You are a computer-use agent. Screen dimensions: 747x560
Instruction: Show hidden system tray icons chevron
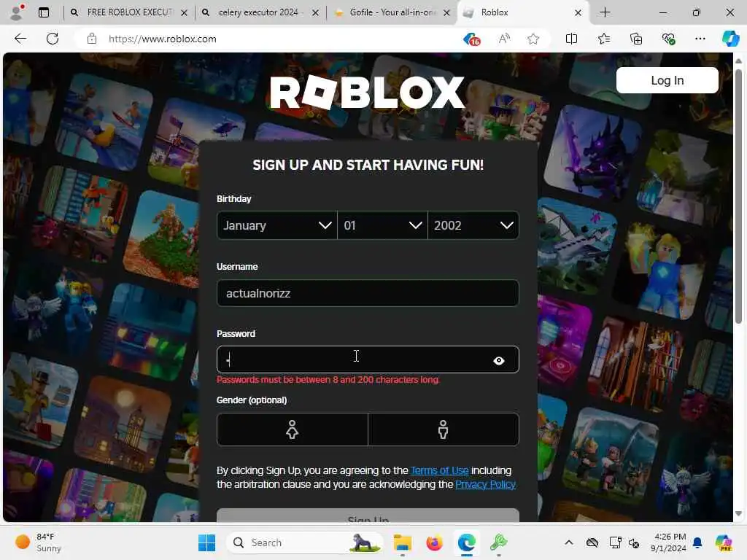coord(569,542)
